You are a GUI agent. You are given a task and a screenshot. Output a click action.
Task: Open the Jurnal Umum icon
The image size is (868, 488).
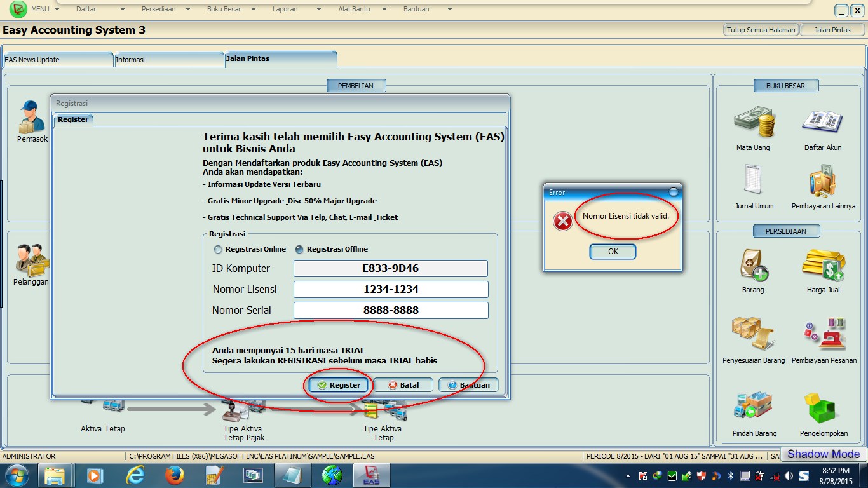(x=754, y=180)
